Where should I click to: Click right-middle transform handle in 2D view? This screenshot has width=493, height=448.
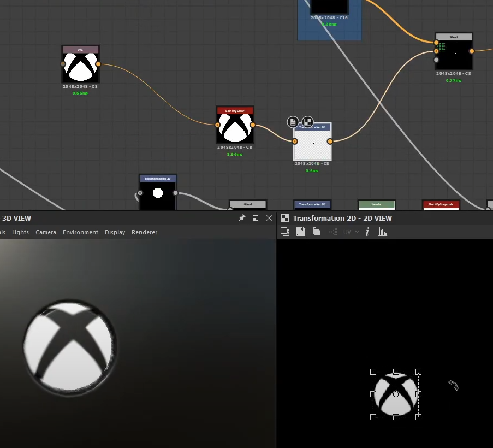click(x=419, y=394)
